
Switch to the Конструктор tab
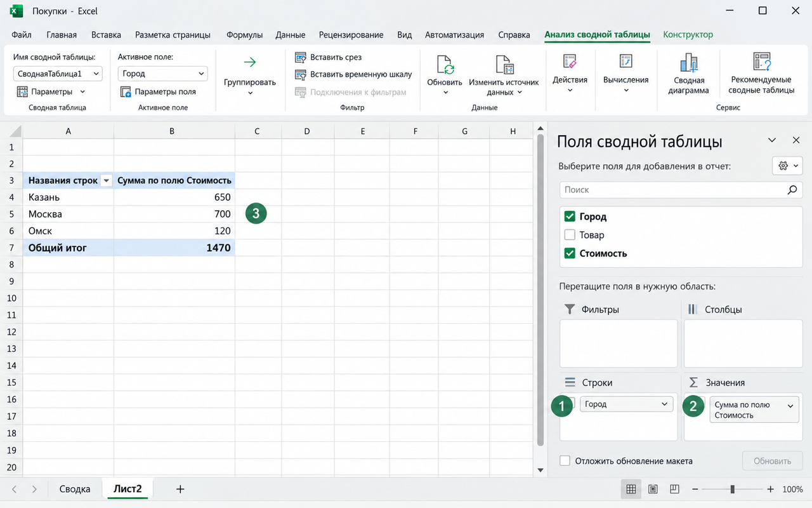[688, 35]
